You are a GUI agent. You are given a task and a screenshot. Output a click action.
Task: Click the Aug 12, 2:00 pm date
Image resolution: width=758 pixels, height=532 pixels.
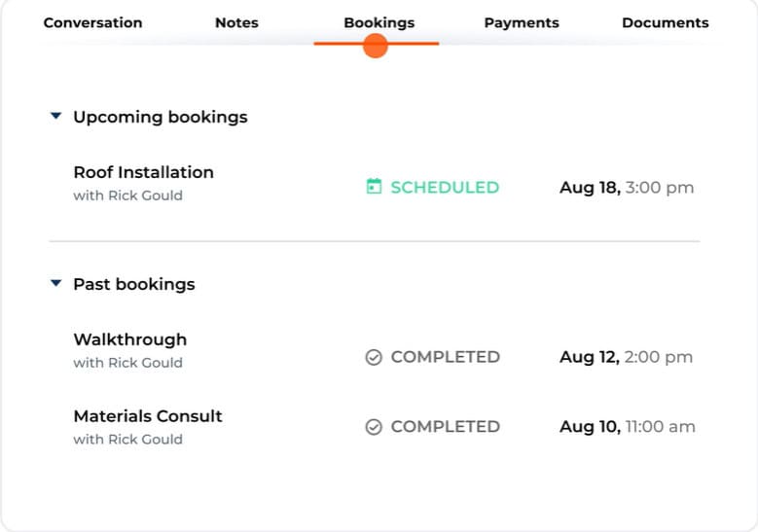click(626, 357)
